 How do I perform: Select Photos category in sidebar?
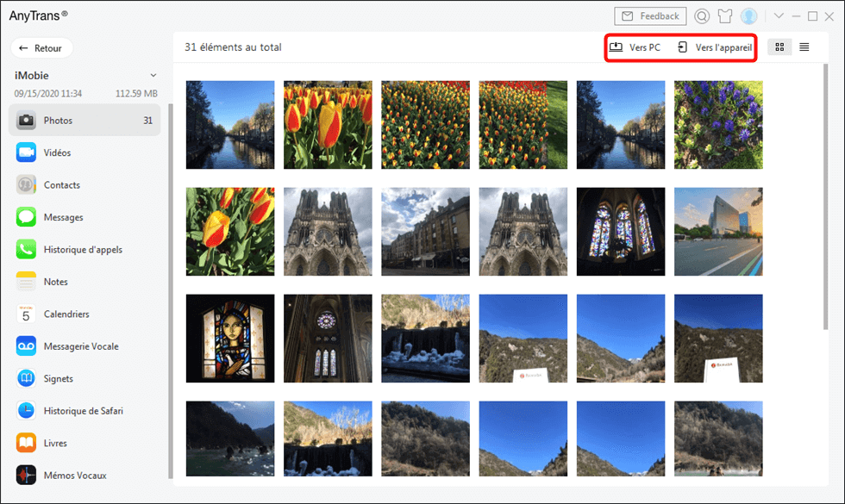(x=84, y=120)
